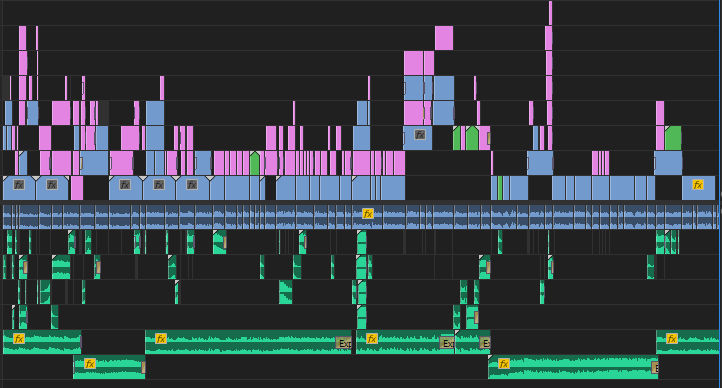This screenshot has height=388, width=722.
Task: Select the last blue clip on the bottom video track
Action: pyautogui.click(x=699, y=188)
